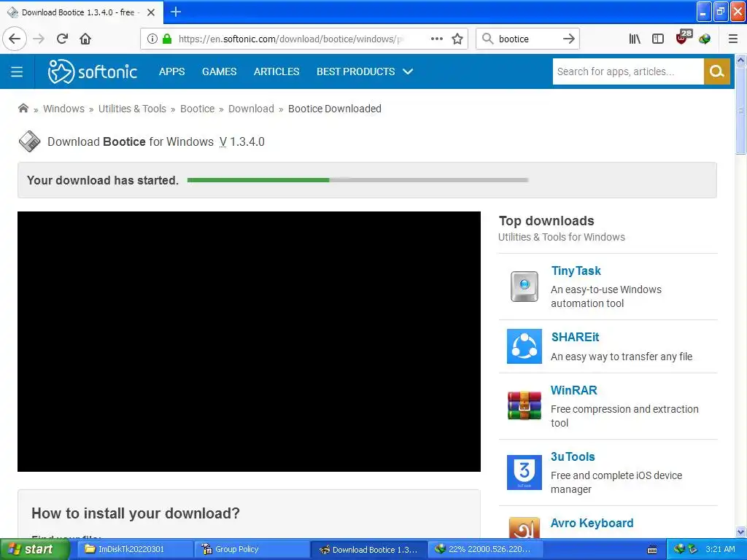Click the download progress bar
747x560 pixels.
[357, 180]
